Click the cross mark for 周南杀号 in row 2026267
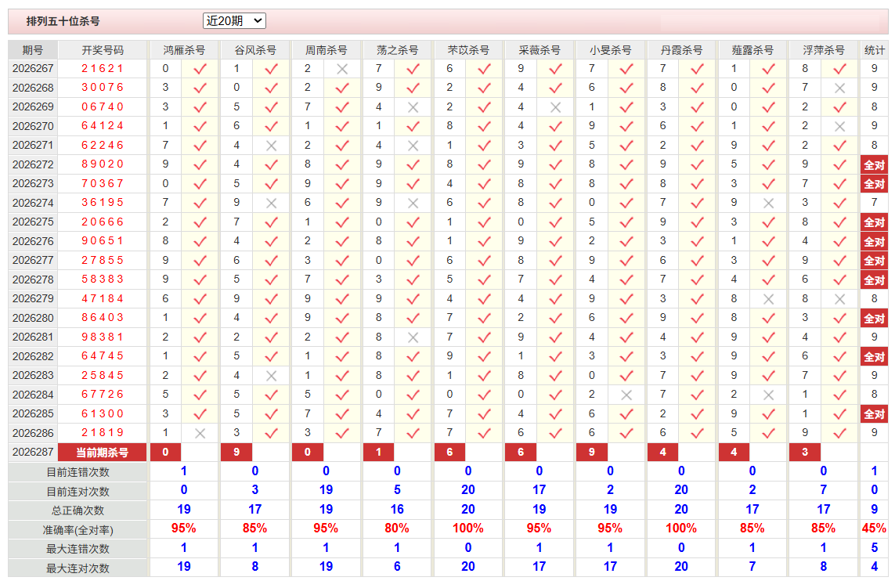 coord(342,69)
